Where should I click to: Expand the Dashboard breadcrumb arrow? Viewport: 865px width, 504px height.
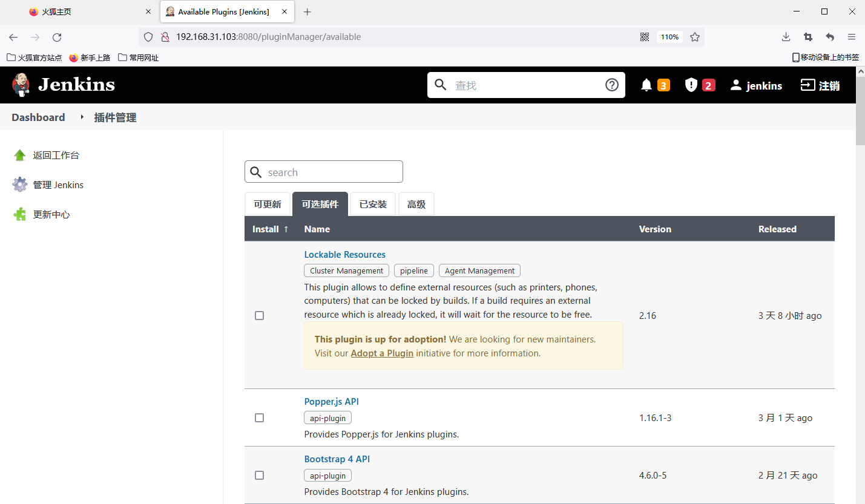(x=82, y=117)
